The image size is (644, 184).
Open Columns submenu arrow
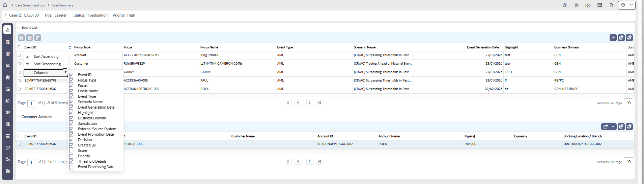[x=66, y=72]
